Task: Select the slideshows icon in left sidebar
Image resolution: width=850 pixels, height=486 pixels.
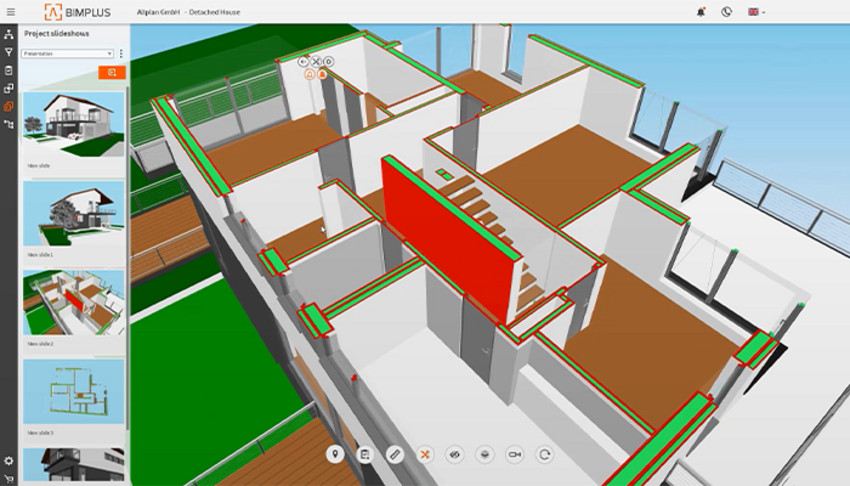Action: point(9,106)
